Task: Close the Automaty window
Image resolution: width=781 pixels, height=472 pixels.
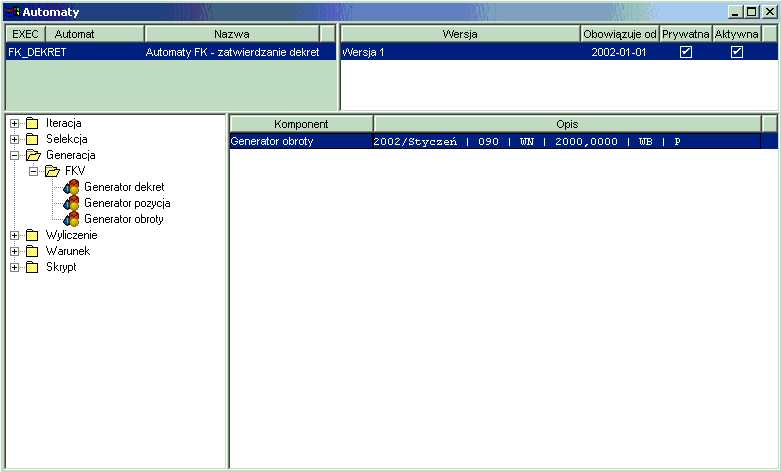Action: coord(769,12)
